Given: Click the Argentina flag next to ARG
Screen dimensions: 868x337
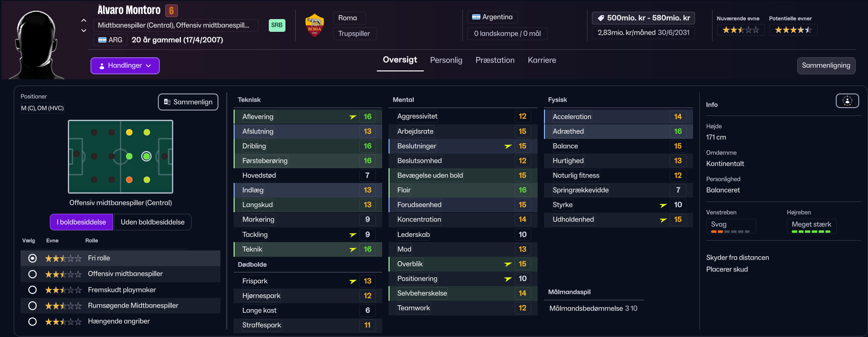Looking at the screenshot, I should (x=102, y=40).
